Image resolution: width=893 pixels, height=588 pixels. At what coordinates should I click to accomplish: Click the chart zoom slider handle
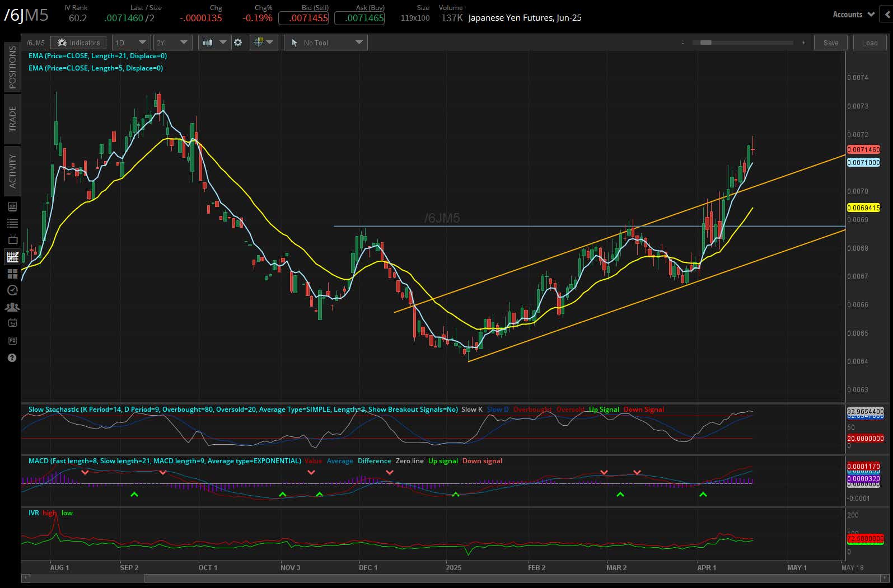(x=705, y=43)
